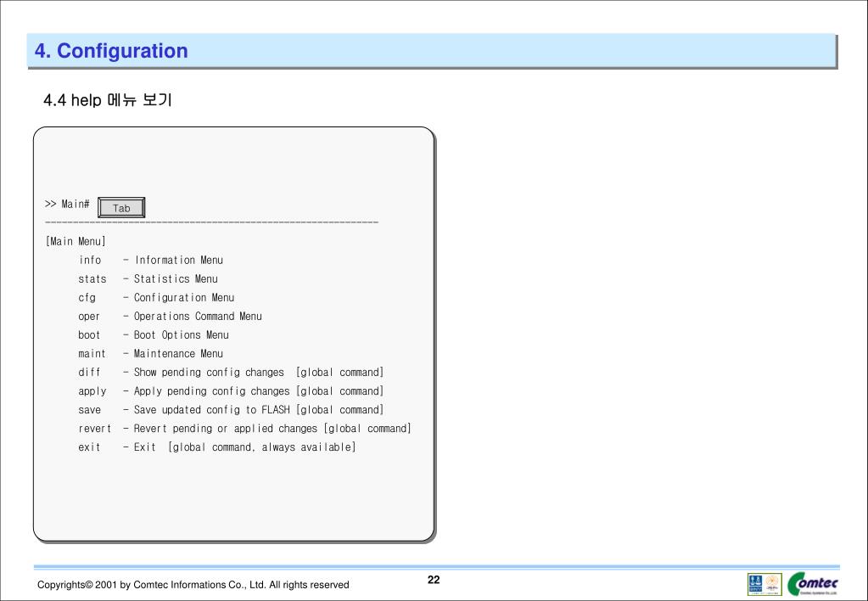The width and height of the screenshot is (868, 601).
Task: Click the "4. Configuration" heading
Action: point(111,51)
